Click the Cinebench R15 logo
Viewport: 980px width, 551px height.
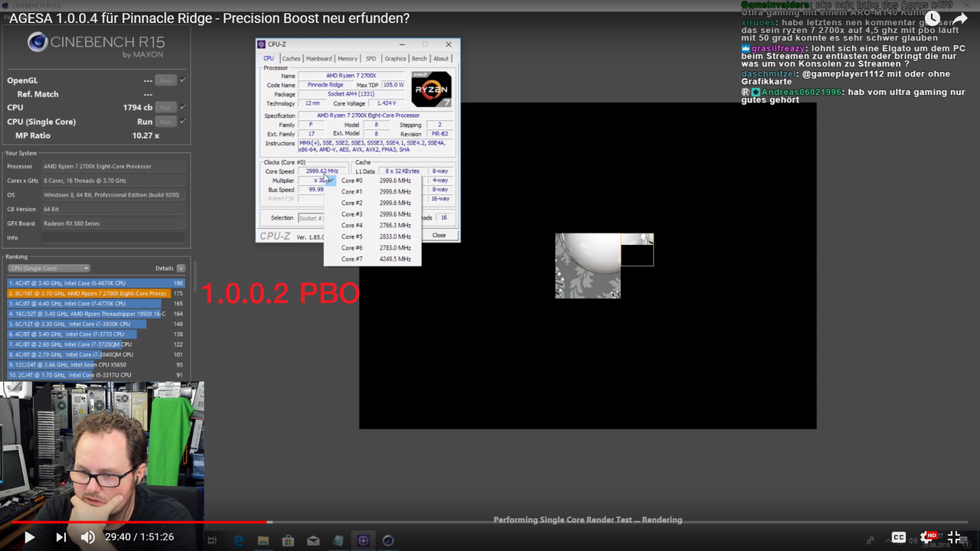pyautogui.click(x=96, y=44)
